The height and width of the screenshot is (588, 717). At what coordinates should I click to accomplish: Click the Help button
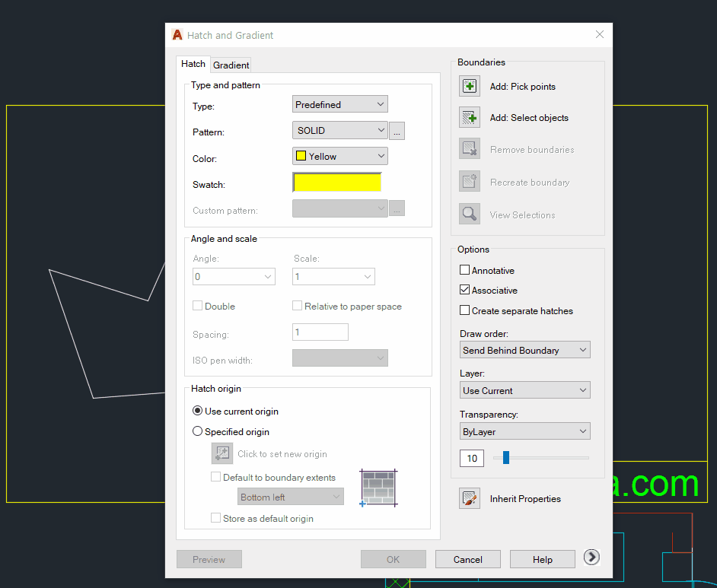click(542, 559)
